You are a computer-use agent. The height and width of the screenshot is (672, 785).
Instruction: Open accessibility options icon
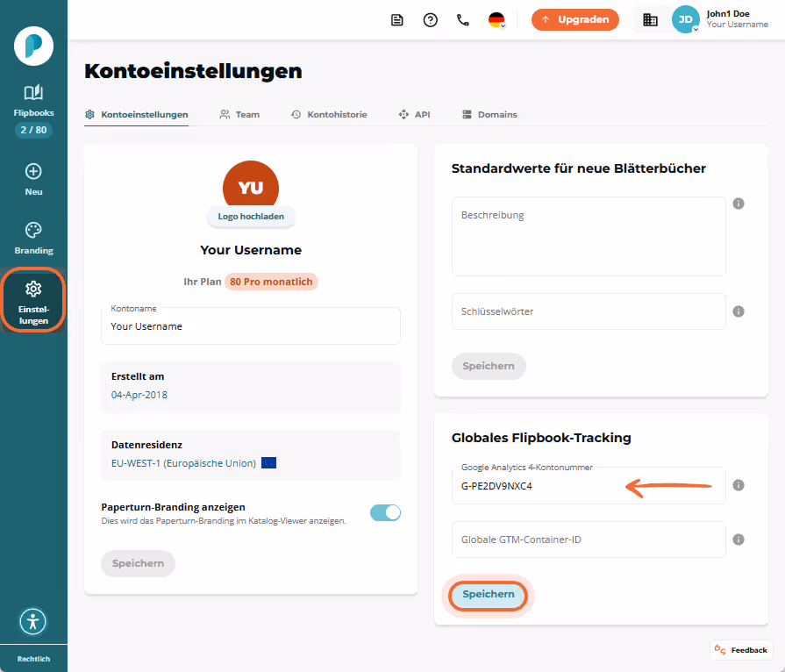coord(33,621)
